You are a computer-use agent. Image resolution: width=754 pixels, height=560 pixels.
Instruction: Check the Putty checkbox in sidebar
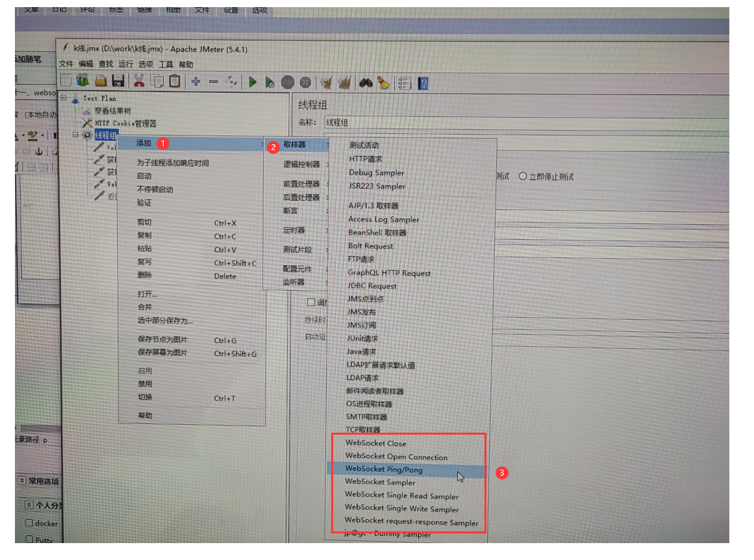click(29, 539)
